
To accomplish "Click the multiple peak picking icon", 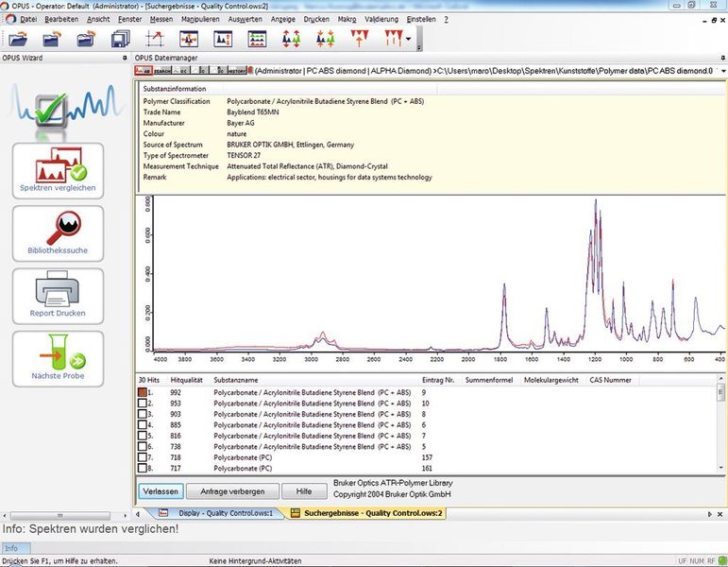I will [x=394, y=38].
